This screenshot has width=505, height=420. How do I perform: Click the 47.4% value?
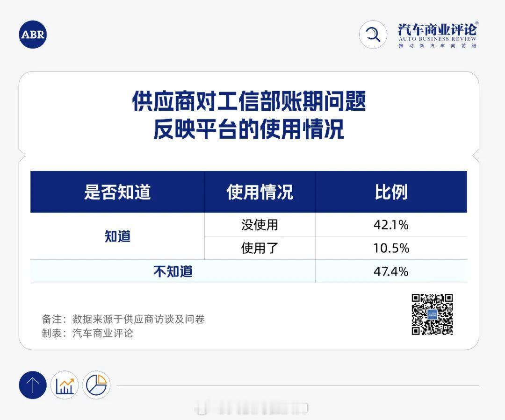pyautogui.click(x=391, y=271)
